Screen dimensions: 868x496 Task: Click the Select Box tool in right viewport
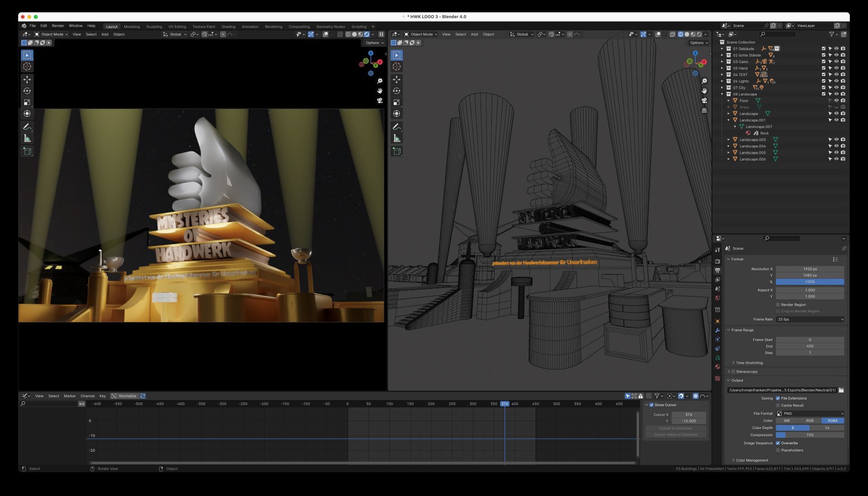click(x=396, y=55)
